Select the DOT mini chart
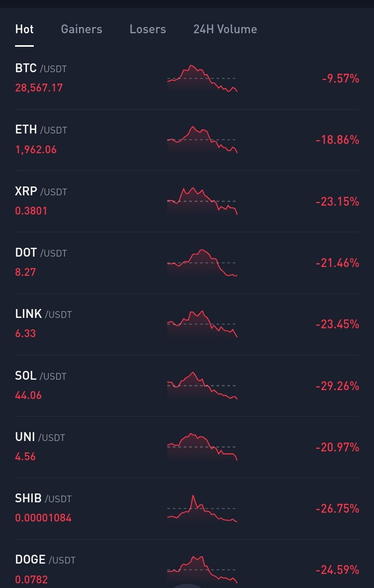374x588 pixels. coord(202,263)
